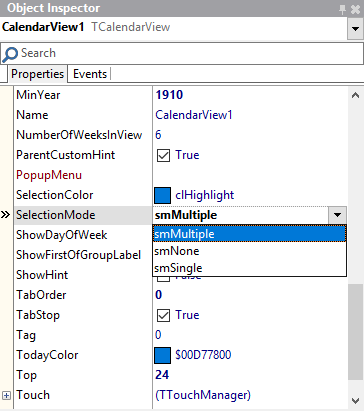364x411 pixels.
Task: Select the Top property name
Action: pyautogui.click(x=26, y=375)
